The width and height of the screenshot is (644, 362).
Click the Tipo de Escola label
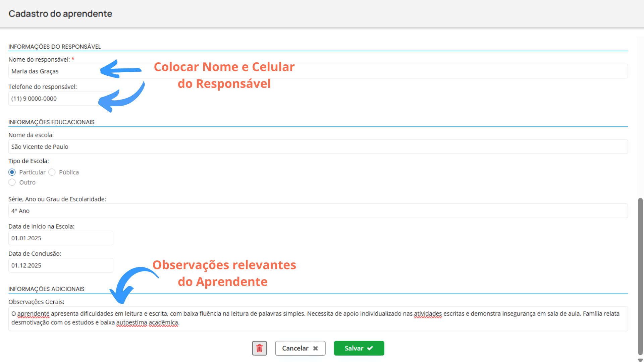(x=29, y=161)
